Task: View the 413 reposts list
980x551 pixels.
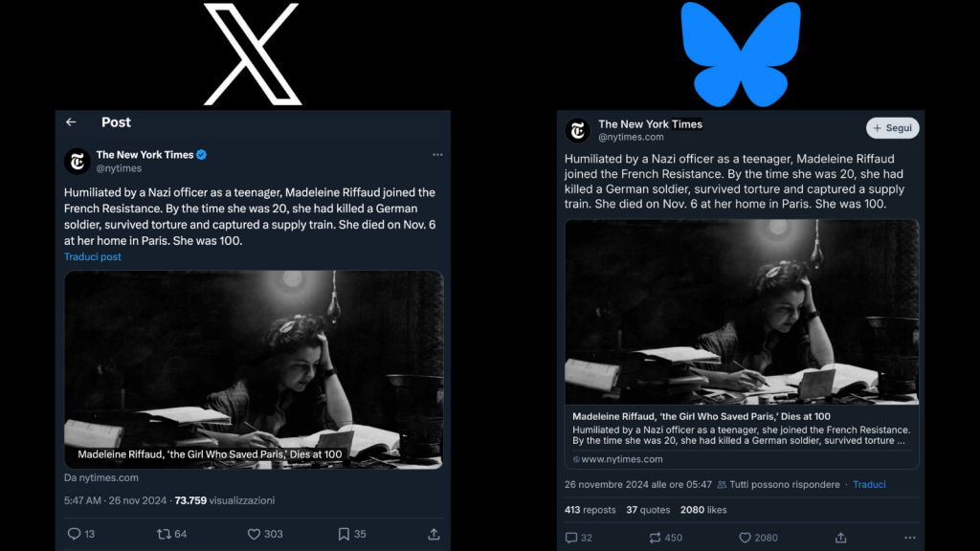Action: [x=590, y=510]
